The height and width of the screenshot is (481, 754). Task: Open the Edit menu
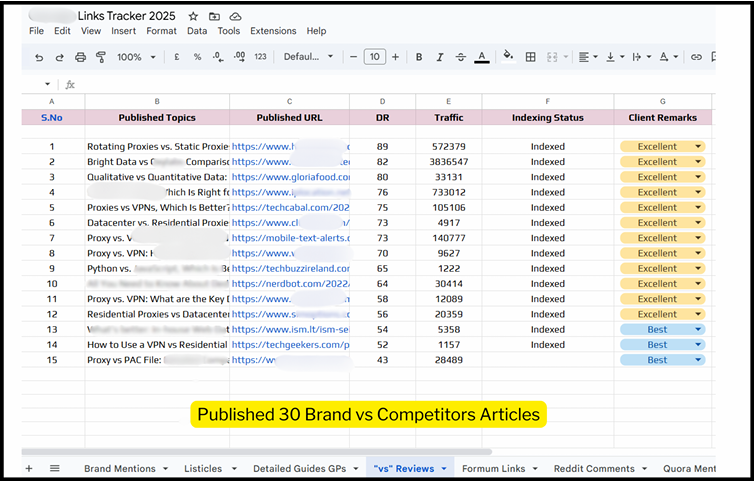pos(62,31)
